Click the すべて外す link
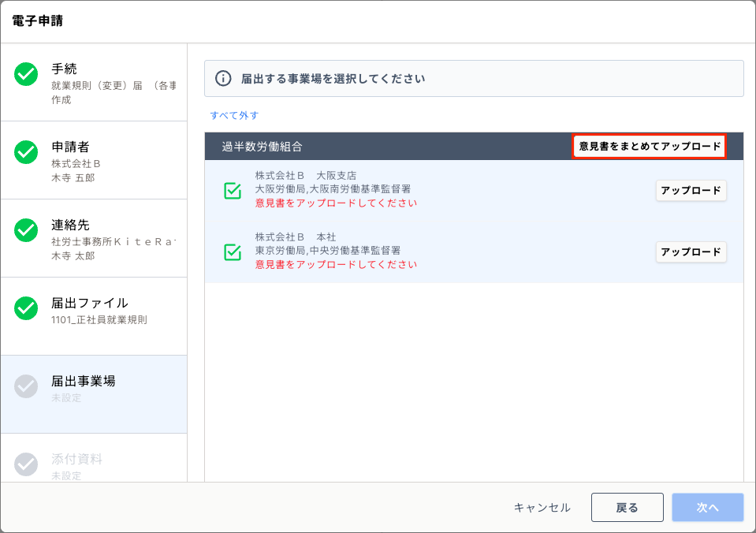756x533 pixels. [x=234, y=115]
